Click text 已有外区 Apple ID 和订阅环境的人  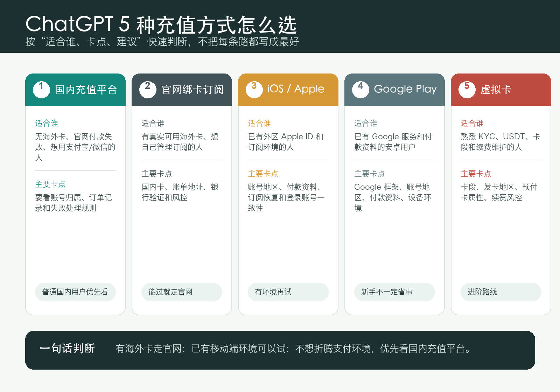pos(286,142)
